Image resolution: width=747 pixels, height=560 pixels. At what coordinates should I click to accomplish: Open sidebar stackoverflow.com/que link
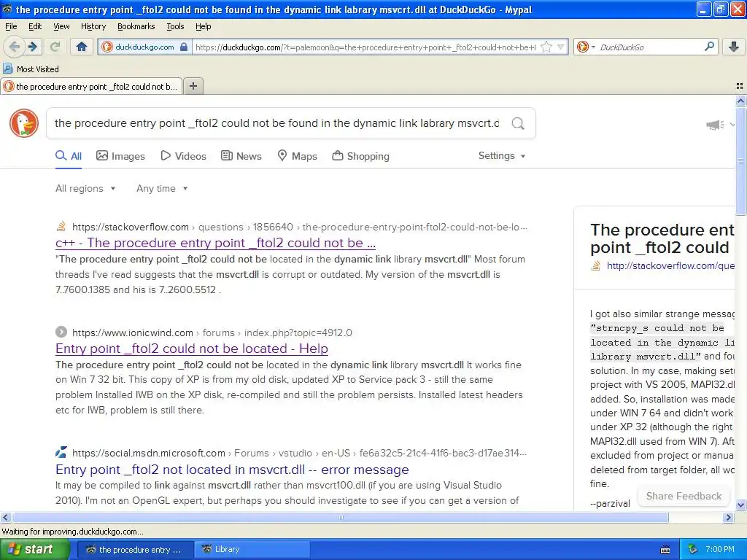[670, 265]
